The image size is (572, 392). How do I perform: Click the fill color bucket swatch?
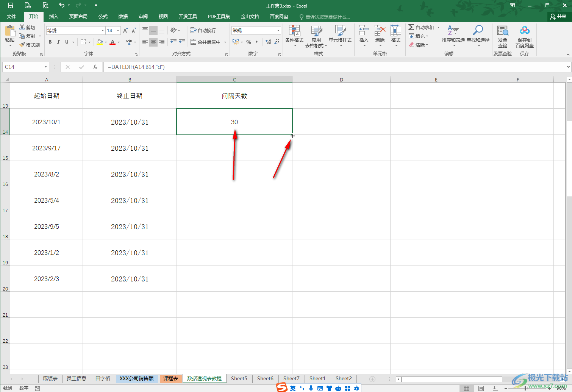[x=100, y=42]
